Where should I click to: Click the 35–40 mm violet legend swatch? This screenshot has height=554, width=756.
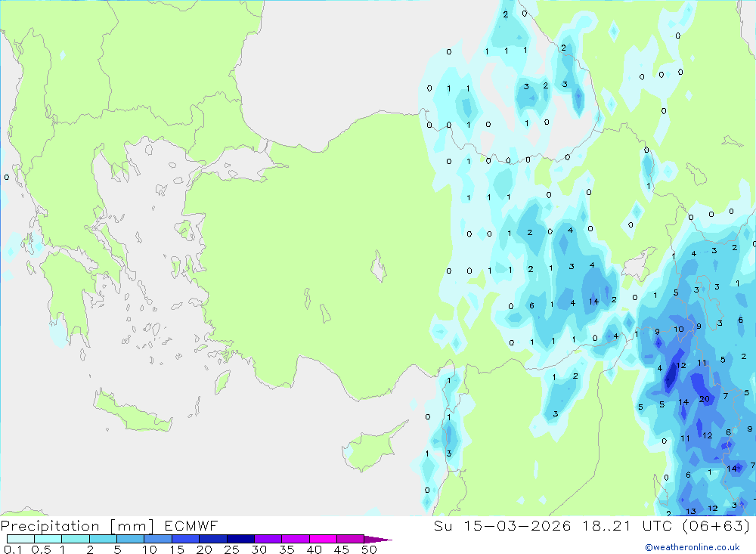point(295,539)
